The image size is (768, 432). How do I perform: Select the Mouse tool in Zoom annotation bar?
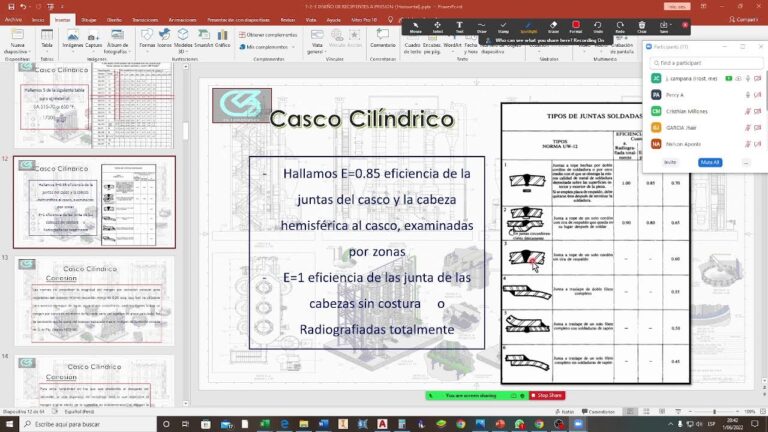pyautogui.click(x=415, y=27)
